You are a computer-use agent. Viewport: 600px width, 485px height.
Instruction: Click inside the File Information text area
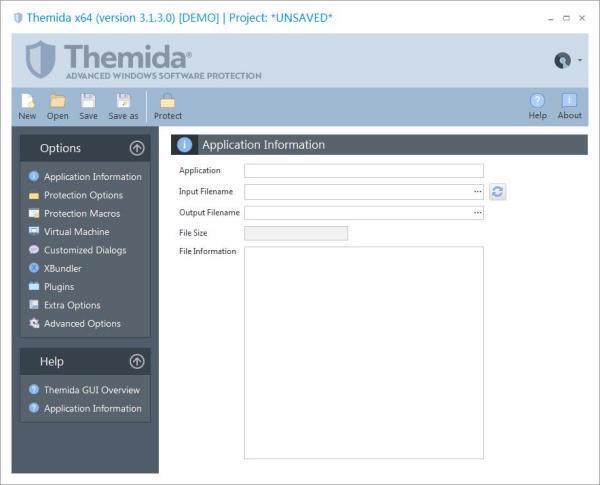pyautogui.click(x=364, y=353)
